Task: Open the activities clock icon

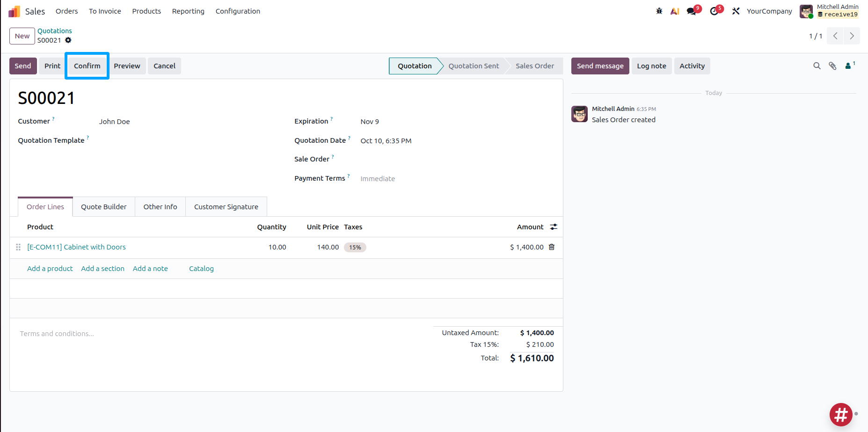Action: pyautogui.click(x=715, y=11)
